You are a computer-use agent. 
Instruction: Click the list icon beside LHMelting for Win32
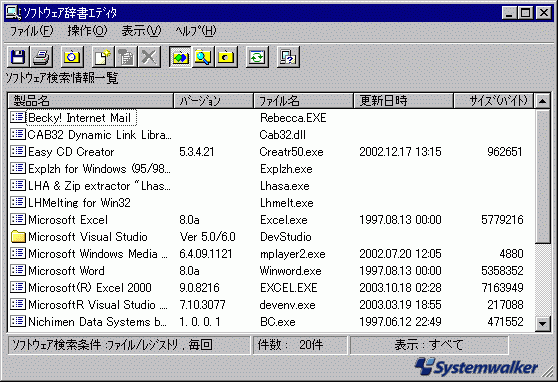coord(18,202)
